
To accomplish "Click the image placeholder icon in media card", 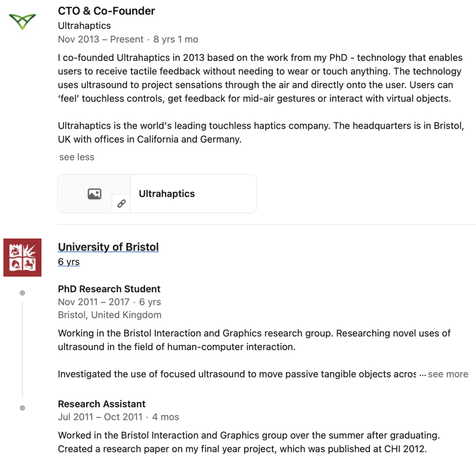I will click(x=94, y=194).
